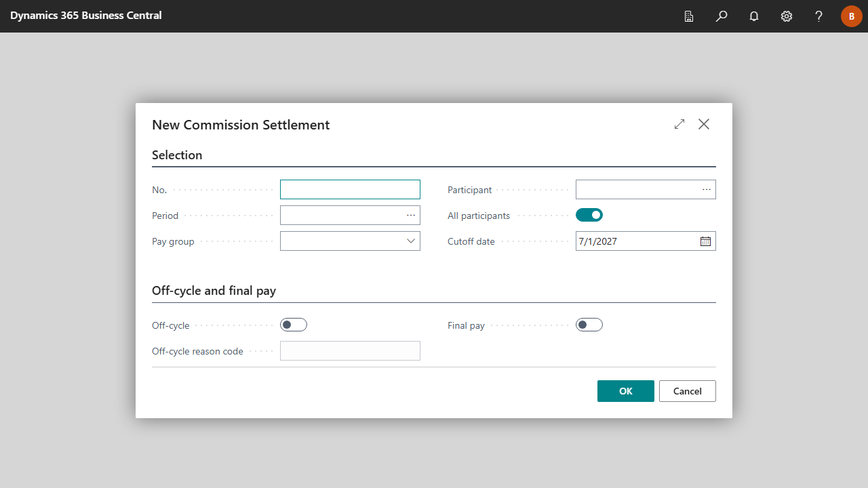The height and width of the screenshot is (488, 868).
Task: Click the New Commission Settlement title
Action: click(241, 125)
